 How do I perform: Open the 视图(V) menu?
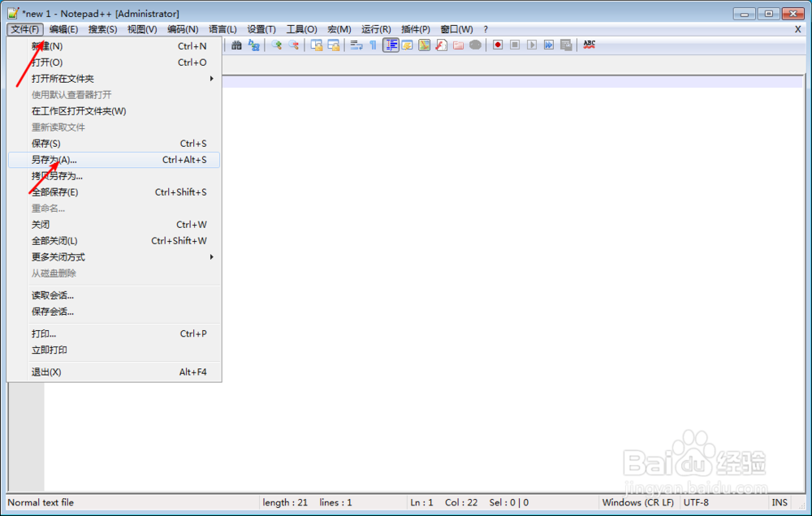[x=142, y=29]
